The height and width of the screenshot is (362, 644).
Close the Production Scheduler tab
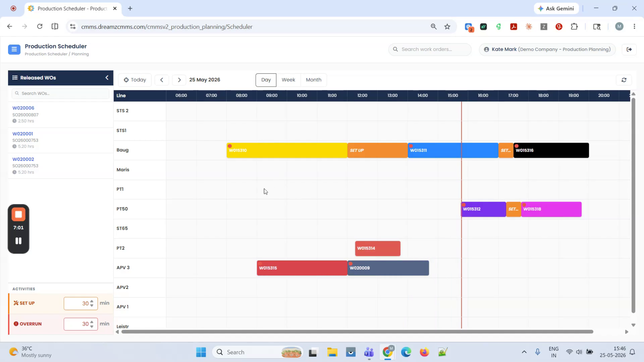pos(115,9)
